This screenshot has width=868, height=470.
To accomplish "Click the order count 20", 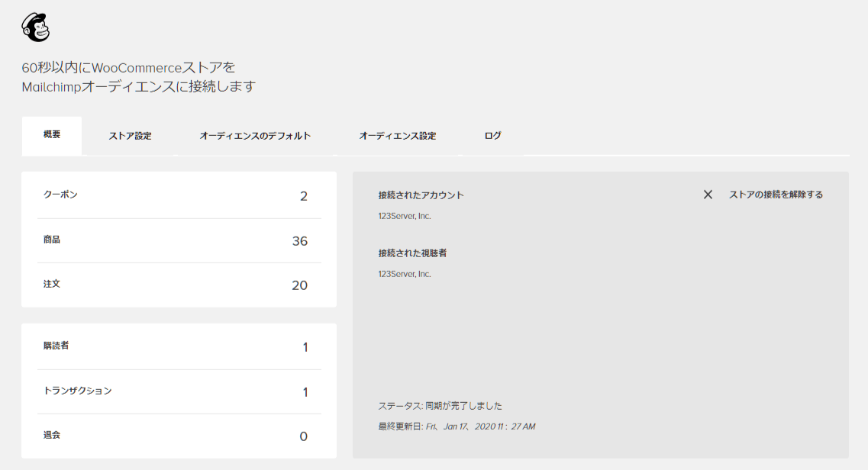I will (299, 285).
